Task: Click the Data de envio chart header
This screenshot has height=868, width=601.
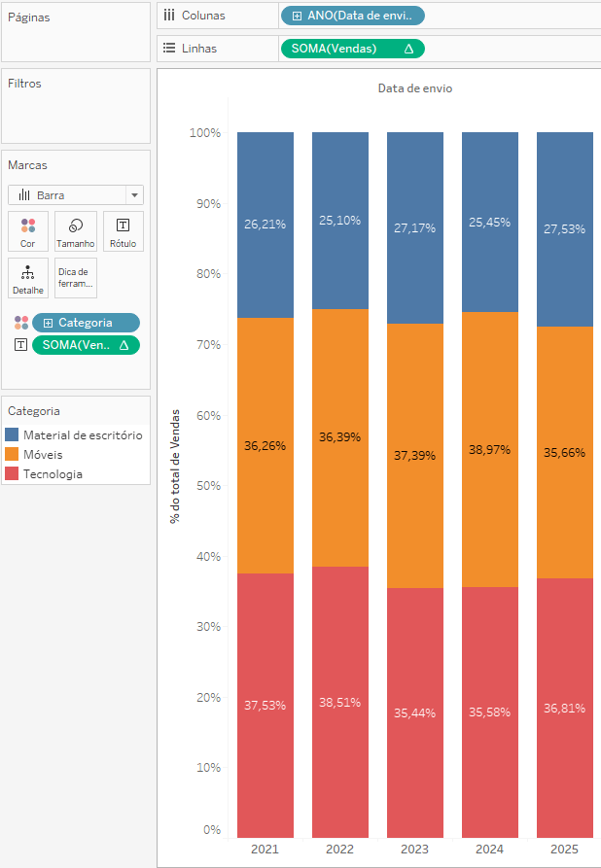Action: pyautogui.click(x=414, y=88)
